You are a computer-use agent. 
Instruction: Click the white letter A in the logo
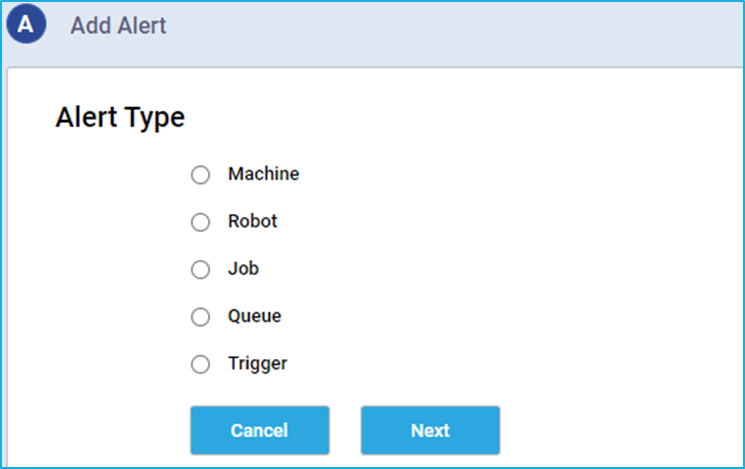coord(26,24)
